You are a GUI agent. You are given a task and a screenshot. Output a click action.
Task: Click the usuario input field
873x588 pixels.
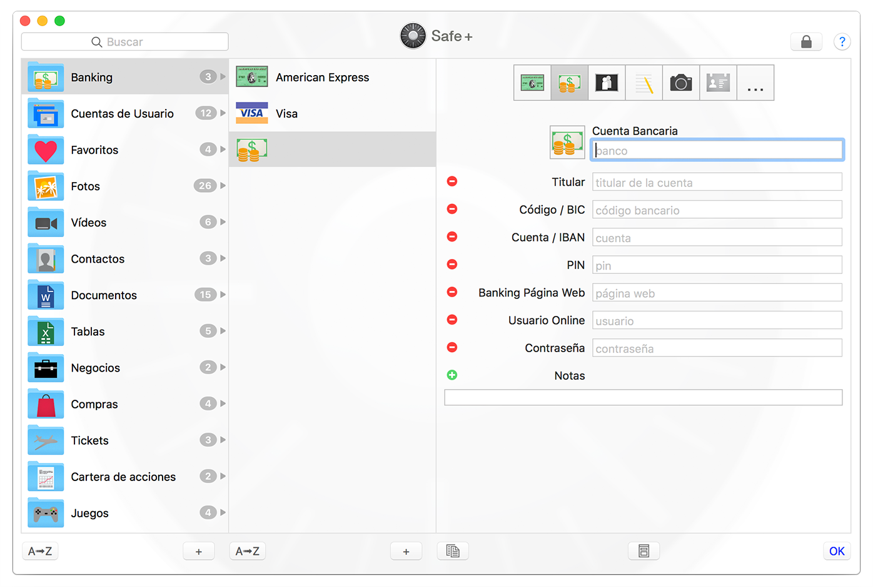click(x=717, y=320)
